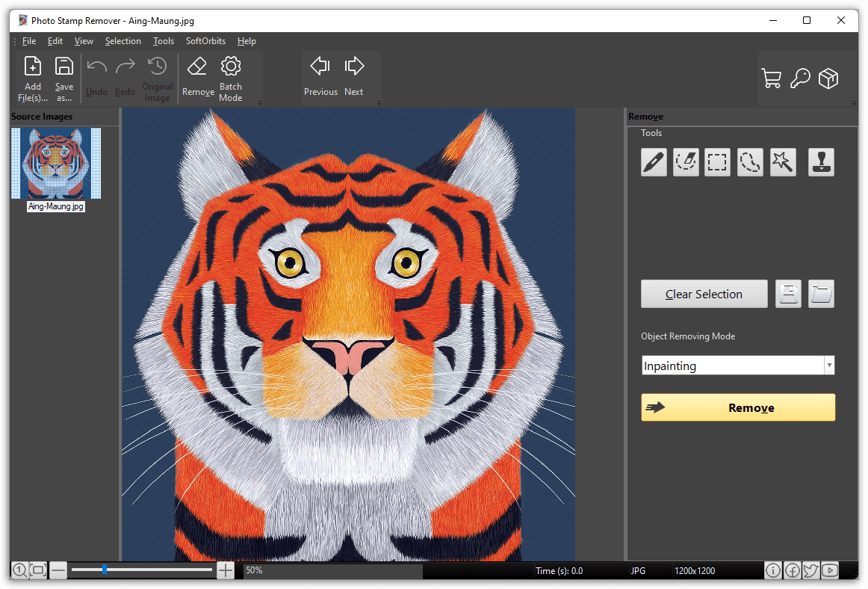Click the tiger image canvas
Viewport: 868px width, 589px height.
click(348, 335)
